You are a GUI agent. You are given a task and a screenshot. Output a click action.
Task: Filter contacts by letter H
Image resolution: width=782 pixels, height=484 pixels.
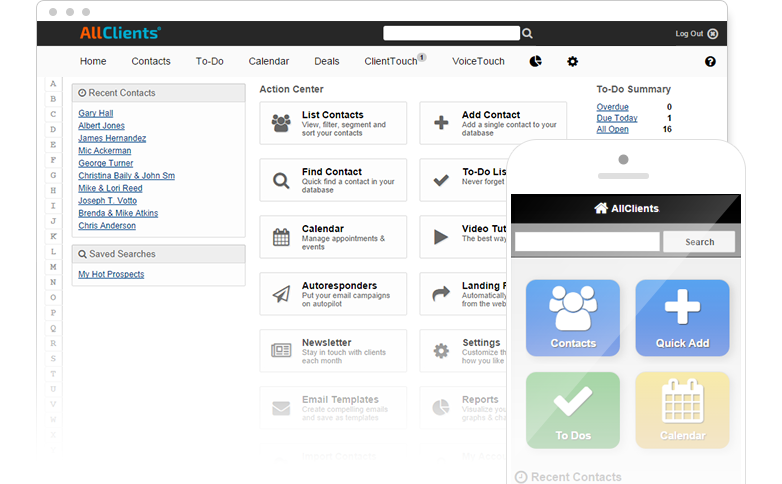click(53, 191)
